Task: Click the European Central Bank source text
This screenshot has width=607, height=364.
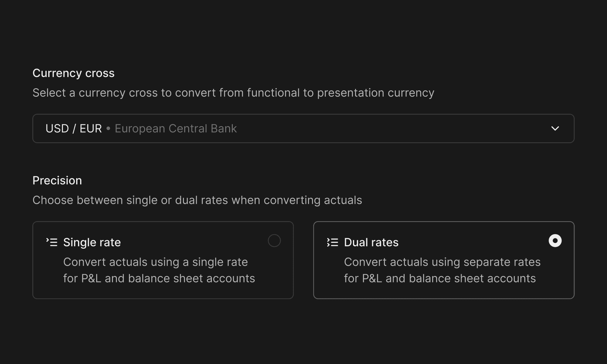Action: click(x=176, y=129)
